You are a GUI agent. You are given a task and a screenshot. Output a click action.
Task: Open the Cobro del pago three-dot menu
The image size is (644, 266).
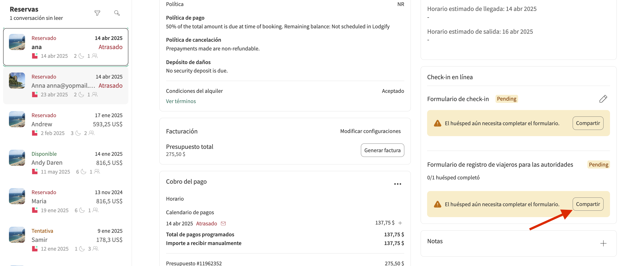coord(397,184)
